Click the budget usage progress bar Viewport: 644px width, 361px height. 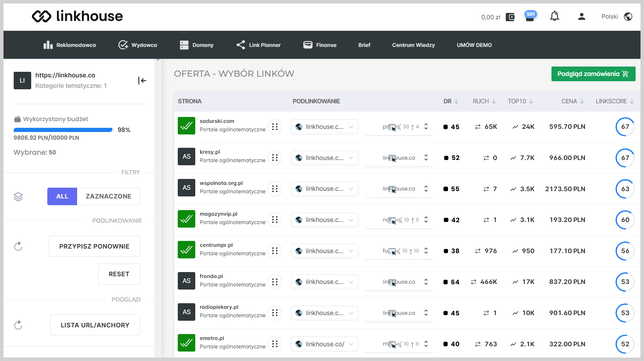(x=63, y=130)
